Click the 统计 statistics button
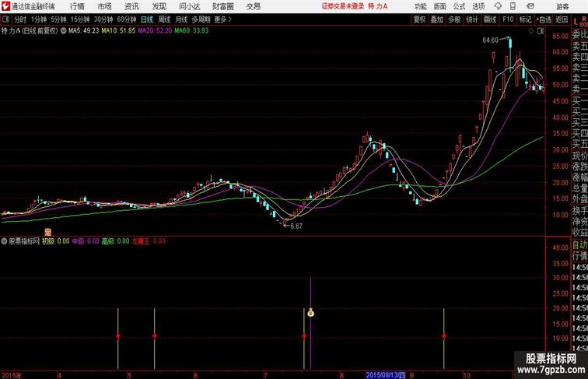This screenshot has height=379, width=588. coord(472,19)
